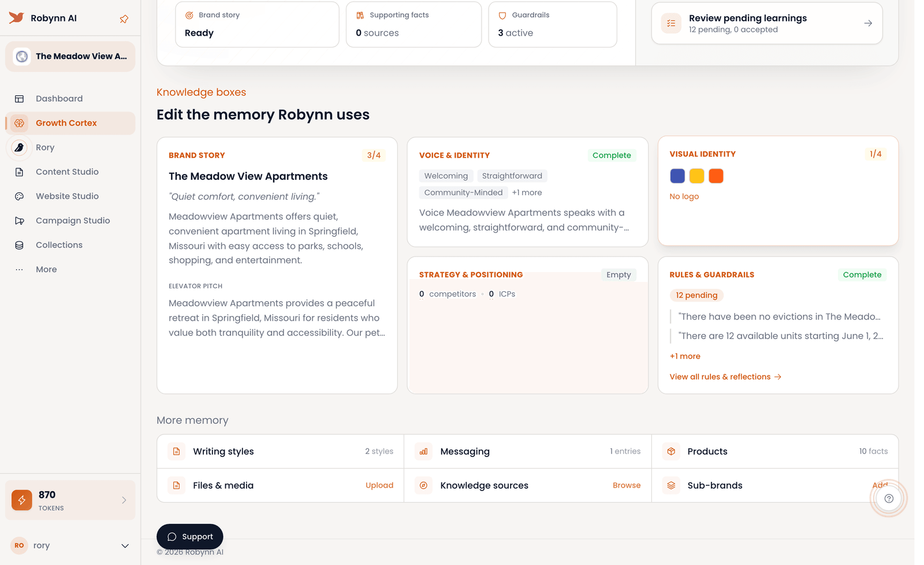
Task: Click the '12 pending' badge
Action: click(x=696, y=295)
